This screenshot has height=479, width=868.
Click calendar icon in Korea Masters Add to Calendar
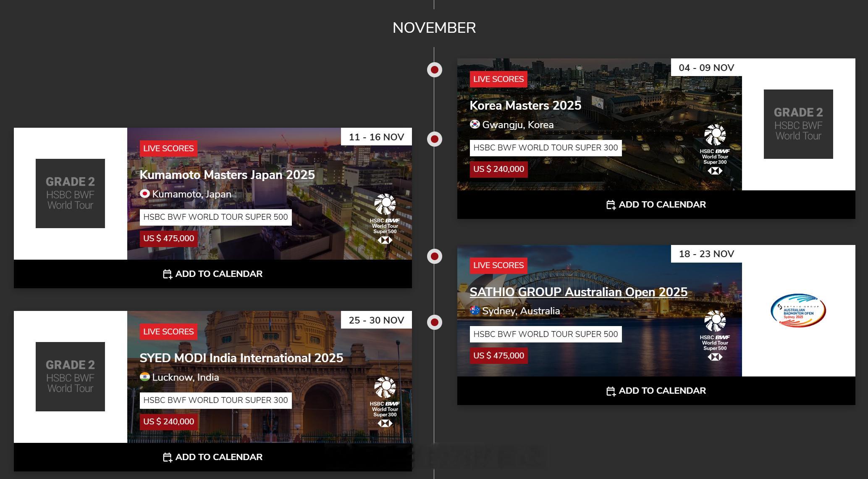(611, 205)
